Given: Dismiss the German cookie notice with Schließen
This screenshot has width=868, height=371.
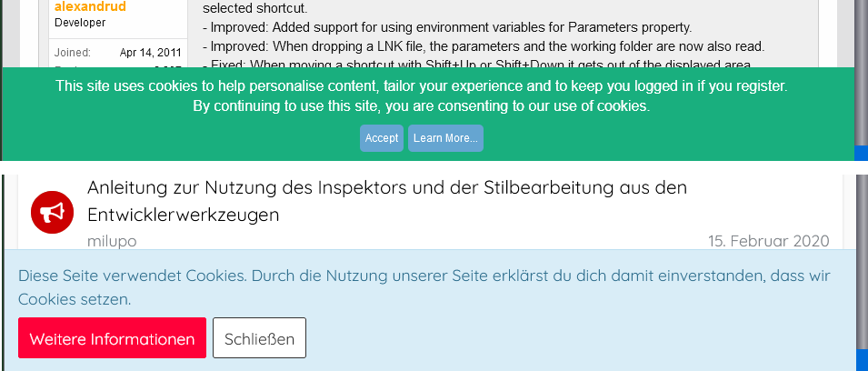Looking at the screenshot, I should pos(259,337).
